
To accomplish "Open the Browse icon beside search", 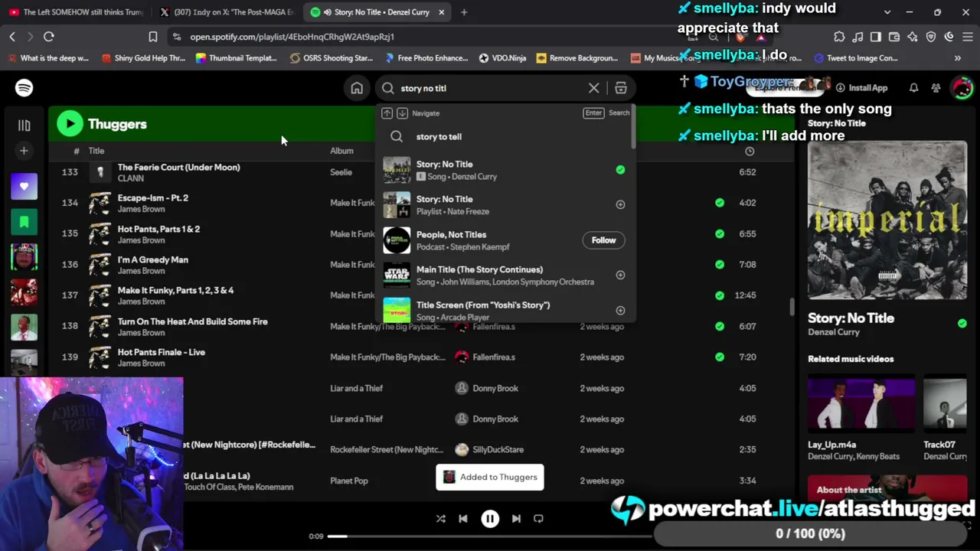I will coord(621,88).
